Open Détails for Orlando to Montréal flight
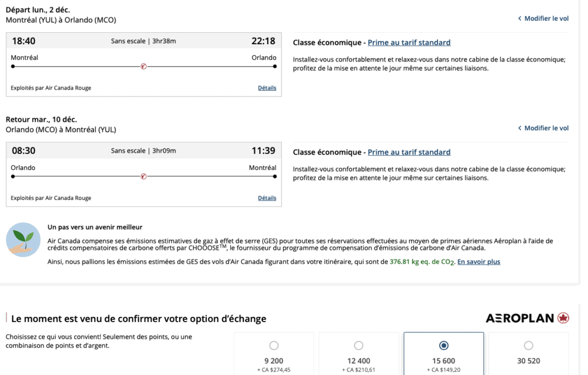 [x=267, y=198]
